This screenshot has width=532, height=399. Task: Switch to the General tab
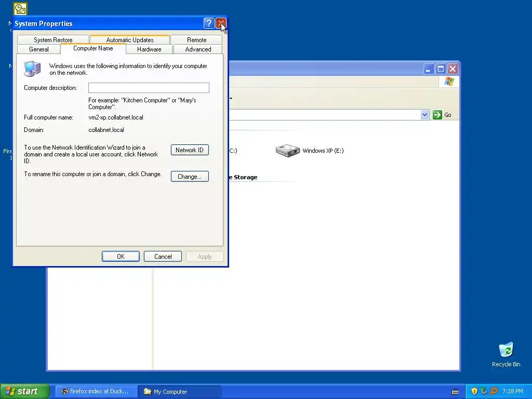pos(38,49)
